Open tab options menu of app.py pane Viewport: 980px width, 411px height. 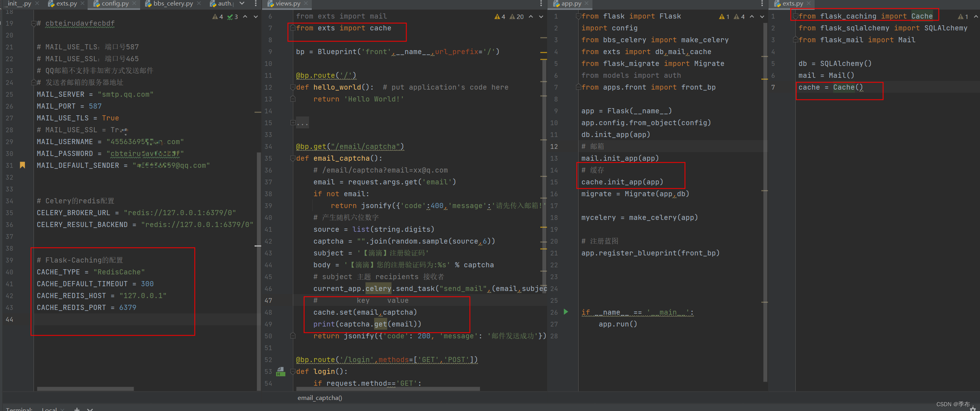(x=762, y=4)
